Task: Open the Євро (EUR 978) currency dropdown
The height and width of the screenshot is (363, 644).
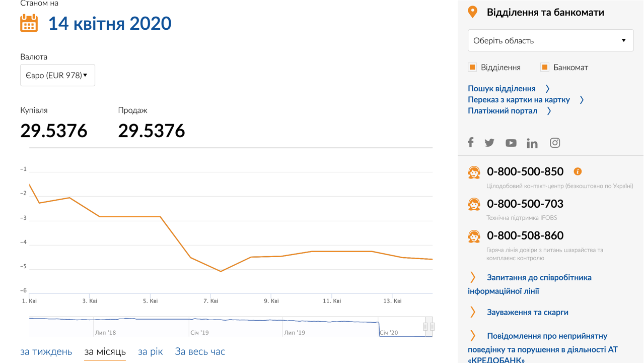Action: (x=57, y=75)
